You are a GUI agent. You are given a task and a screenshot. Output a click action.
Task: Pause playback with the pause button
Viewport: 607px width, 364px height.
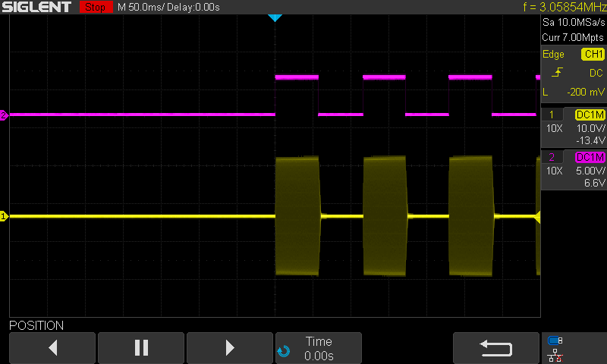click(141, 347)
